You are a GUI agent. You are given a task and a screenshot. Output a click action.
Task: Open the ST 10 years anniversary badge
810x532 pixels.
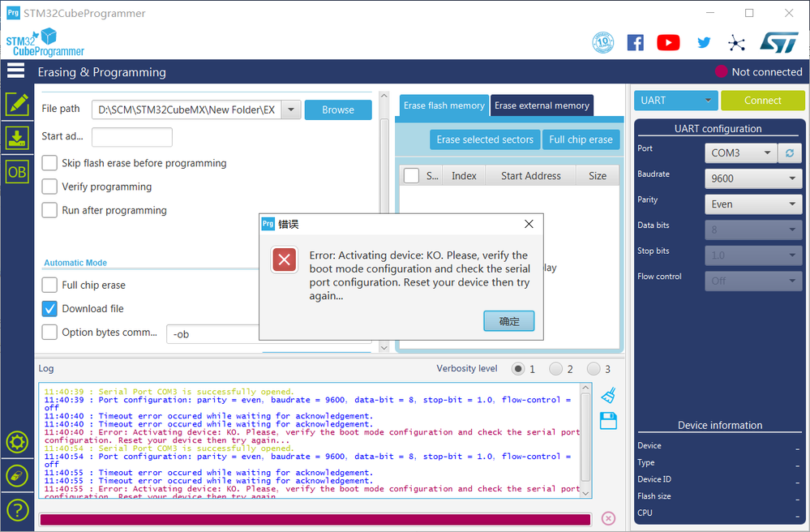(603, 42)
